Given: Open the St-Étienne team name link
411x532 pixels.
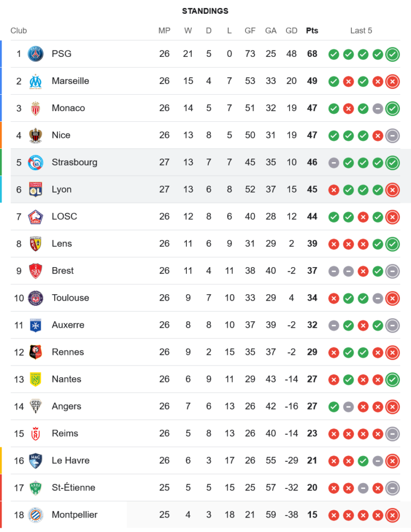Looking at the screenshot, I should [73, 488].
